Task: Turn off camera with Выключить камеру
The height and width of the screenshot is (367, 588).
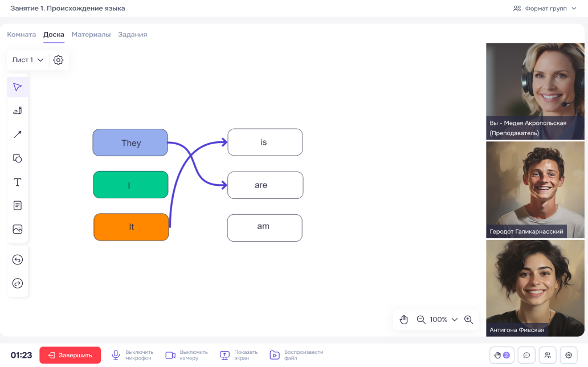Action: click(186, 355)
